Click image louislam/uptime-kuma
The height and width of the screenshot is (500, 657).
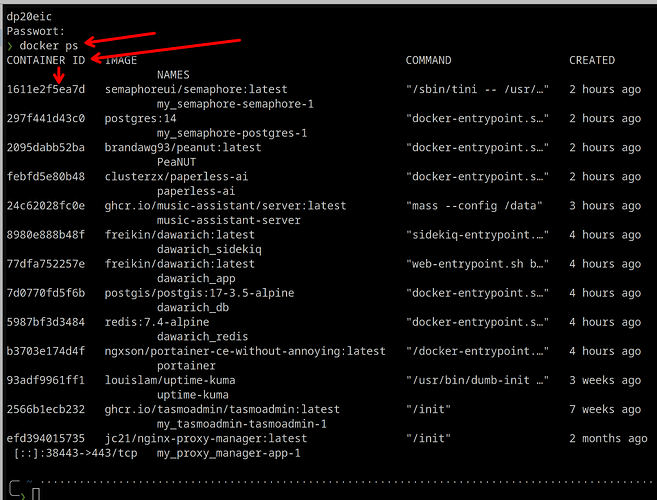click(170, 381)
